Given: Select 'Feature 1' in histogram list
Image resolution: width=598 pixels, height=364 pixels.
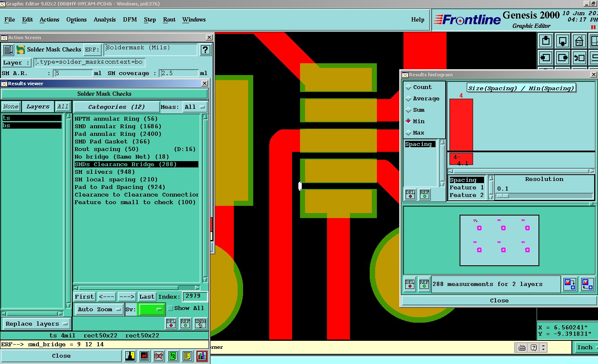Looking at the screenshot, I should pyautogui.click(x=466, y=188).
